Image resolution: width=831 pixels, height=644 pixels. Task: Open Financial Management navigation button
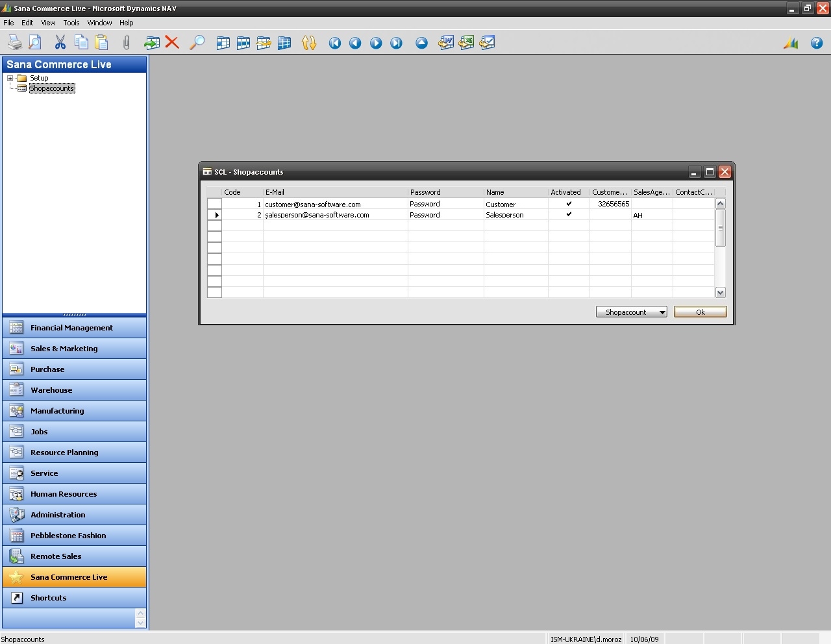[x=74, y=328]
